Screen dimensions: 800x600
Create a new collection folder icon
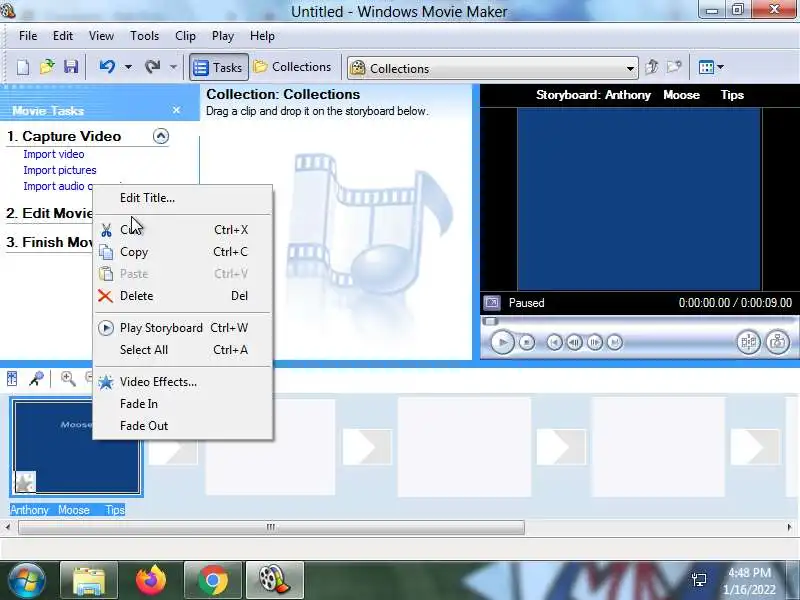click(674, 67)
